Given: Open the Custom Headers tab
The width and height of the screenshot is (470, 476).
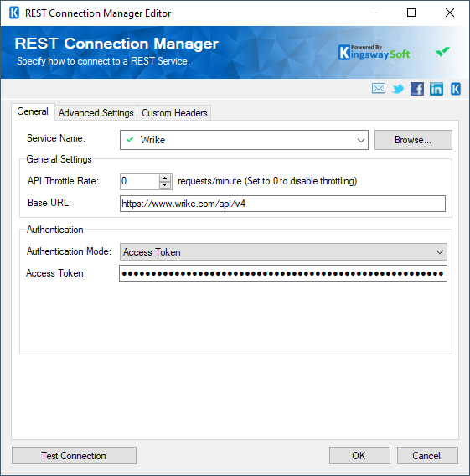Looking at the screenshot, I should tap(174, 113).
